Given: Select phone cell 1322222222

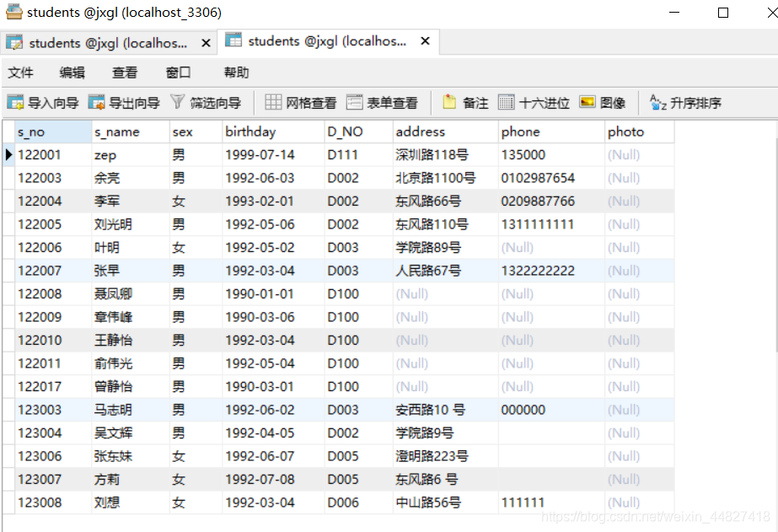Looking at the screenshot, I should (552, 271).
